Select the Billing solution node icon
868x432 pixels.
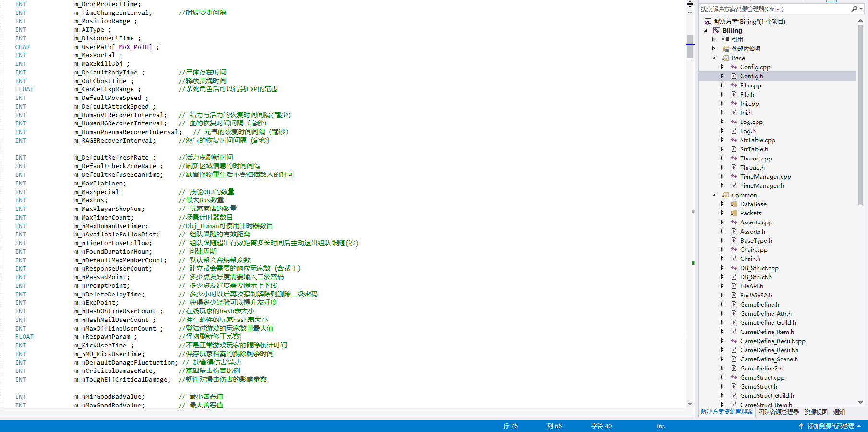click(x=708, y=21)
